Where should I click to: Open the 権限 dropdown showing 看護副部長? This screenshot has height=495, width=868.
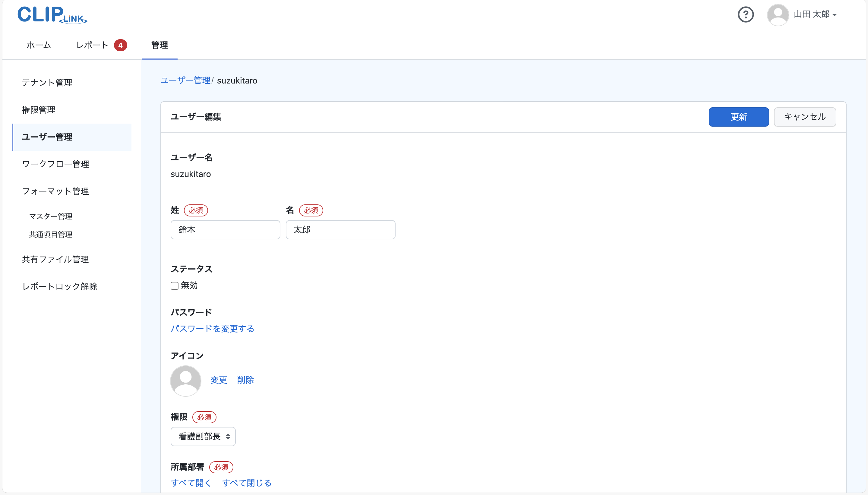[x=203, y=436]
